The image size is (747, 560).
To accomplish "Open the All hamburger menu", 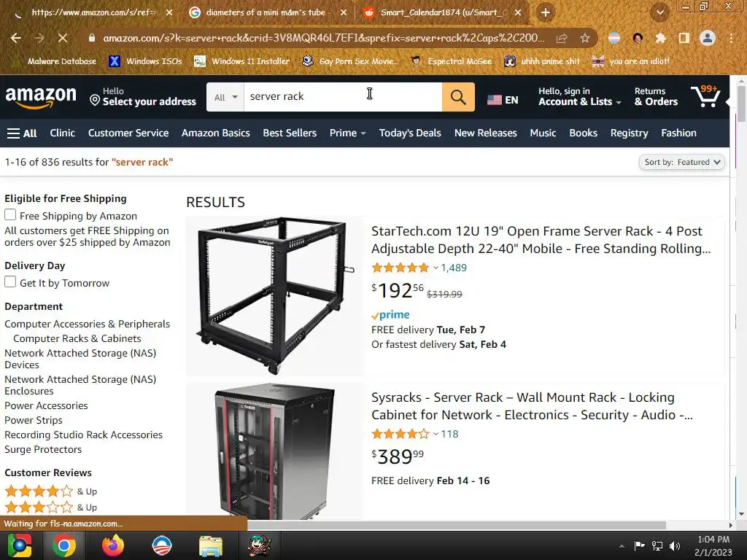I will [22, 133].
